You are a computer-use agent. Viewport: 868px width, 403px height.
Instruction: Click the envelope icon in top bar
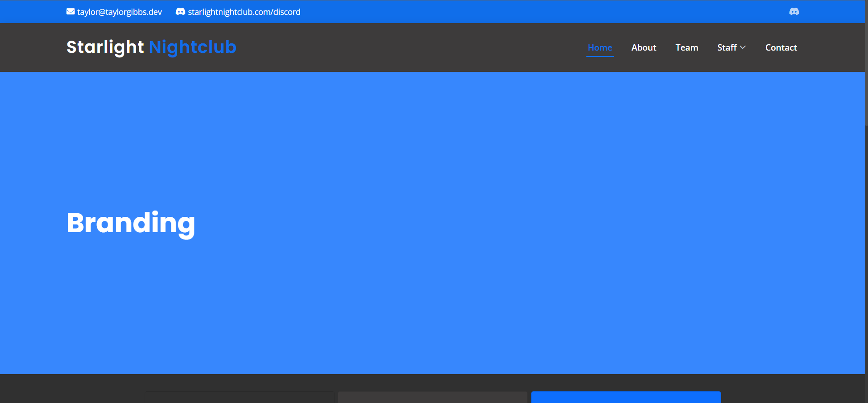tap(71, 12)
